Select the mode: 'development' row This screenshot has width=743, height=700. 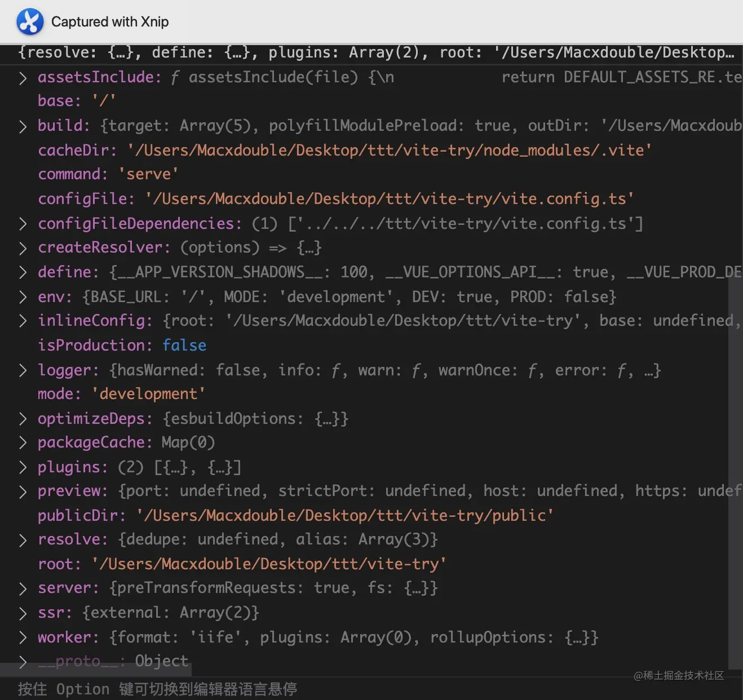pos(121,394)
